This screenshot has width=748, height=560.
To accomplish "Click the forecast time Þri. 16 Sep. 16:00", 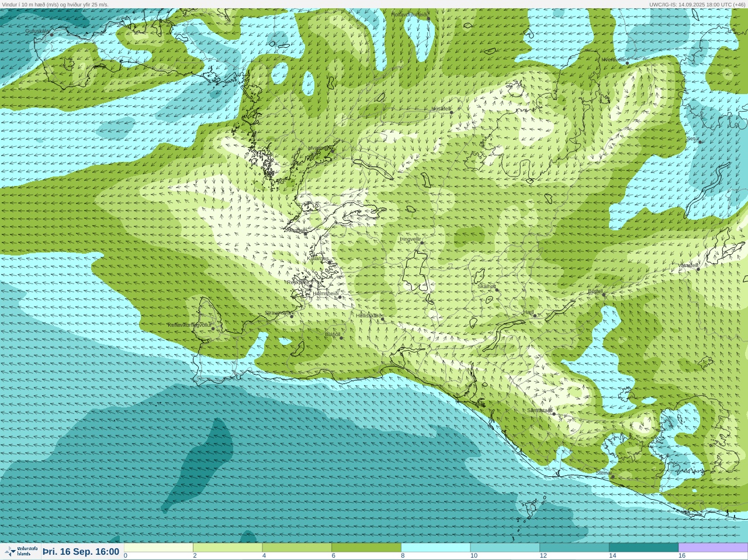I will click(x=81, y=552).
